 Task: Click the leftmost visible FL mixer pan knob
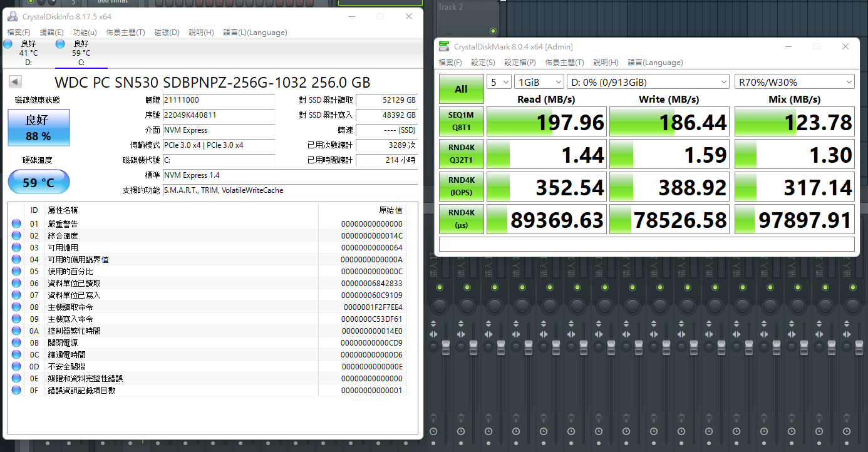click(x=440, y=305)
